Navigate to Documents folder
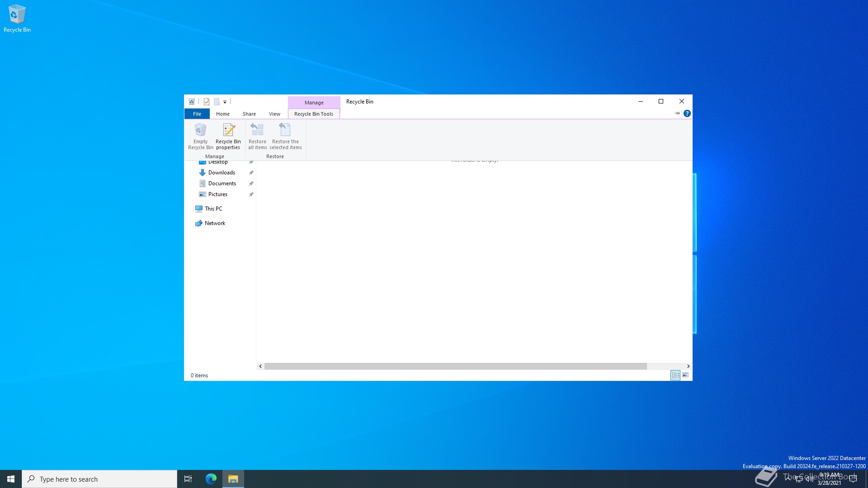 pyautogui.click(x=222, y=183)
